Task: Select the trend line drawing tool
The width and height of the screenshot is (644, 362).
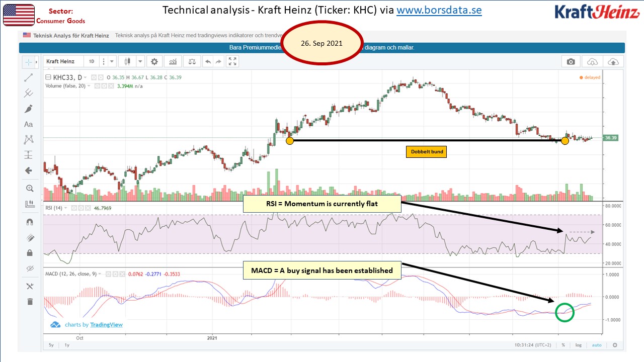Action: click(28, 78)
